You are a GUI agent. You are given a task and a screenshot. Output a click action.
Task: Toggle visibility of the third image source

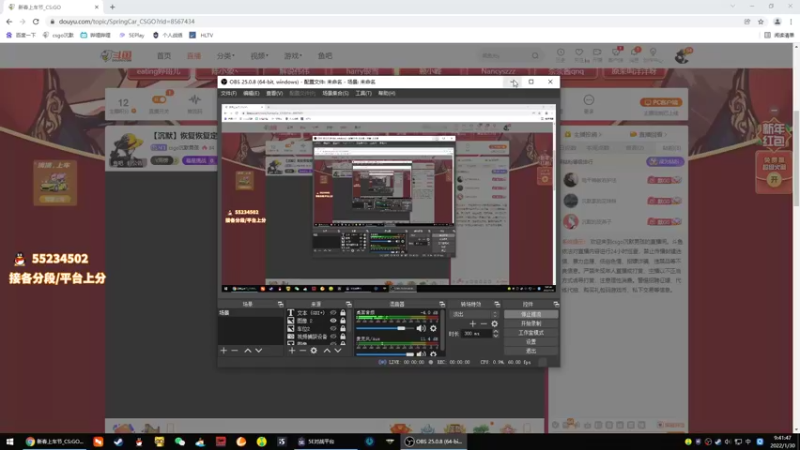point(333,329)
